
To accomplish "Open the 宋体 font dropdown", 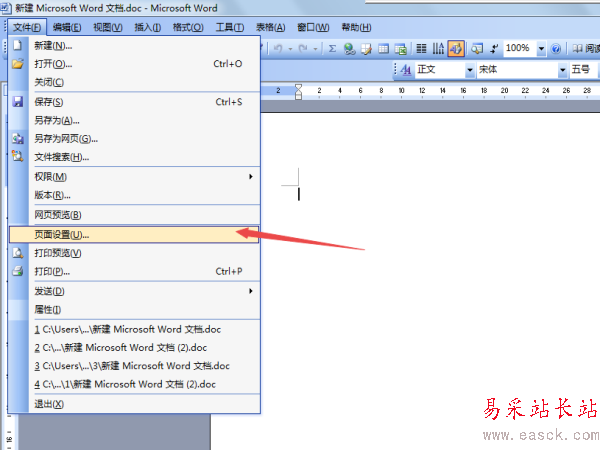I will (562, 70).
